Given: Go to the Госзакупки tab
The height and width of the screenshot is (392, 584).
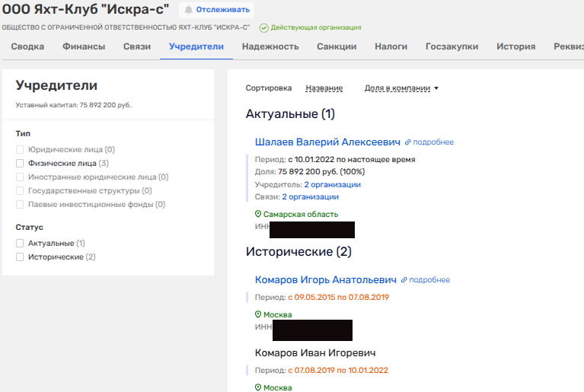Looking at the screenshot, I should (452, 46).
